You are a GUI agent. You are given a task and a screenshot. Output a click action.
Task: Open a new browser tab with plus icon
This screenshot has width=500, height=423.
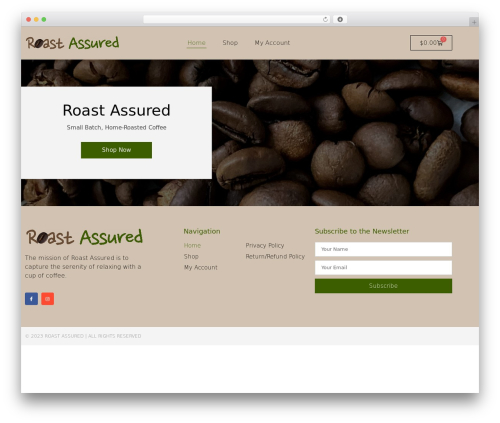474,22
